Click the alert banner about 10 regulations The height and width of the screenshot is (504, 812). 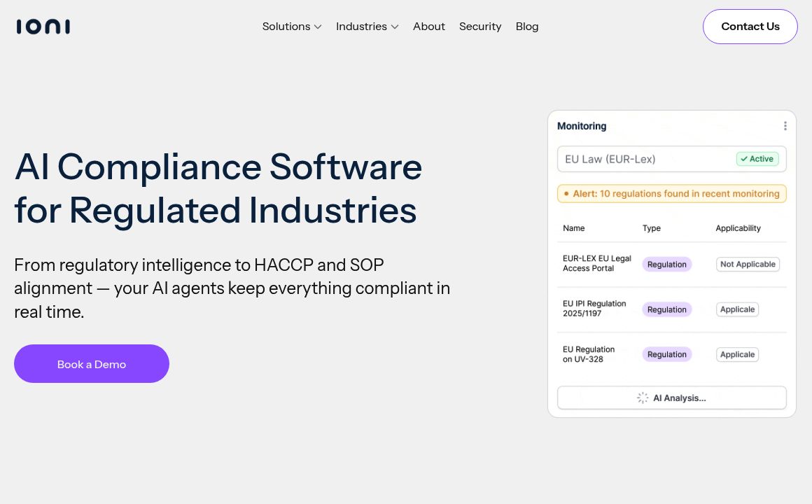(x=671, y=194)
